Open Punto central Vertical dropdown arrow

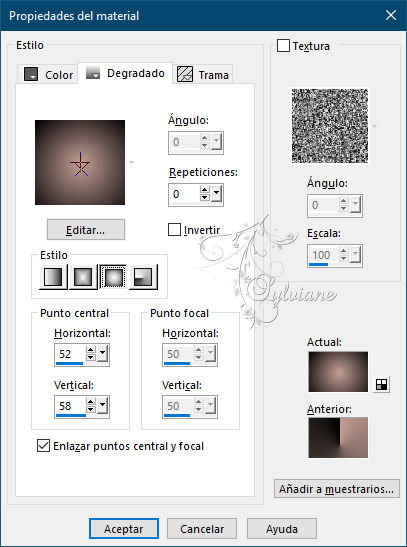[x=102, y=406]
